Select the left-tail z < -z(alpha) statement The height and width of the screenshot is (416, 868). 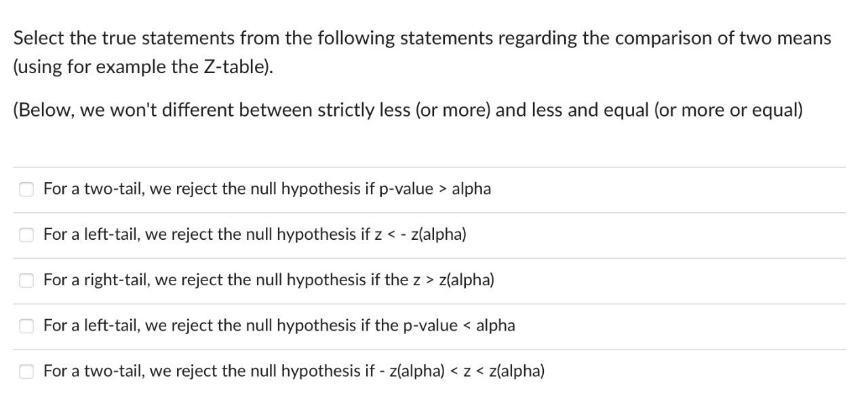coord(26,234)
